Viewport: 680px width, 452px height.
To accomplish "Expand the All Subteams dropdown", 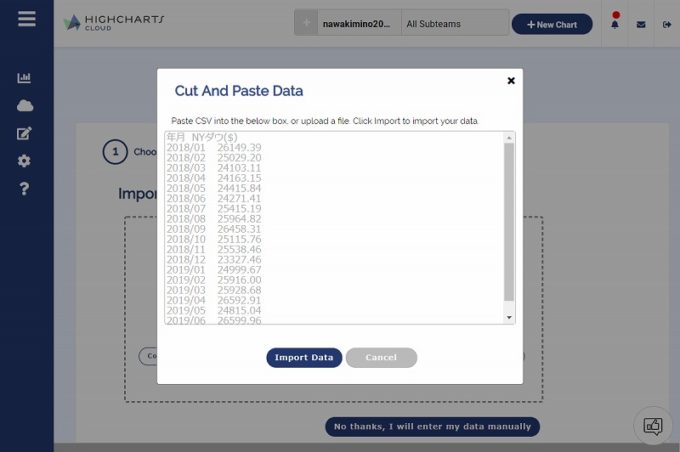I will 454,24.
